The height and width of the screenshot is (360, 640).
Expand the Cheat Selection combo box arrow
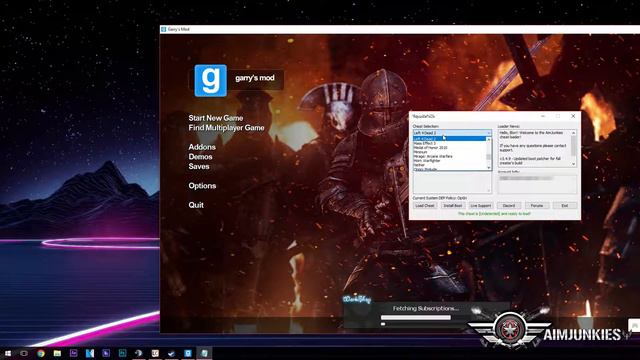[x=489, y=133]
